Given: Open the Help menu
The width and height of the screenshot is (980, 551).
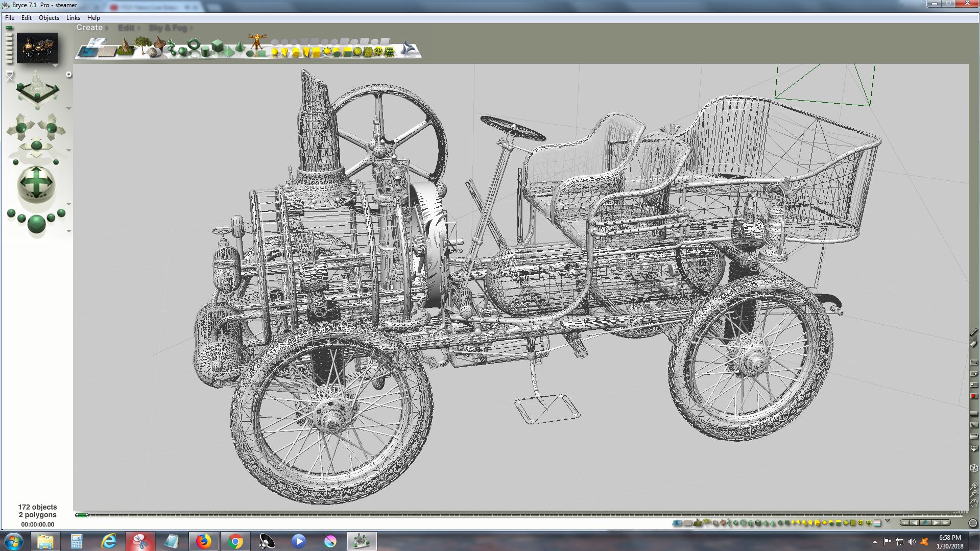Looking at the screenshot, I should tap(93, 17).
